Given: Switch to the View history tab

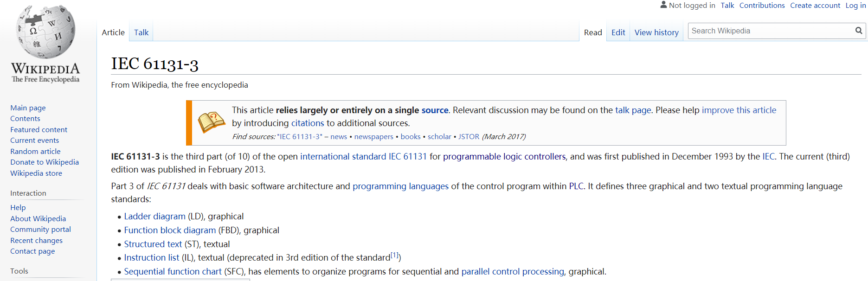Looking at the screenshot, I should pyautogui.click(x=656, y=32).
